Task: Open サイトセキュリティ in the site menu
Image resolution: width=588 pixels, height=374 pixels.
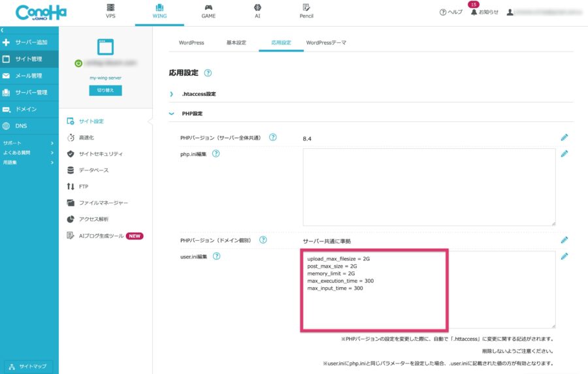Action: (x=95, y=153)
